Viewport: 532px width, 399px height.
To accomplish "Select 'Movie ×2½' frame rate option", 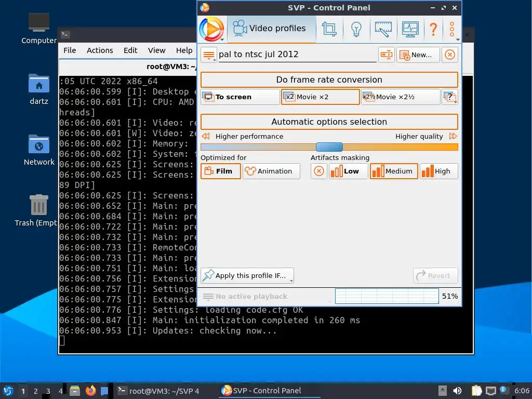I will (x=401, y=97).
